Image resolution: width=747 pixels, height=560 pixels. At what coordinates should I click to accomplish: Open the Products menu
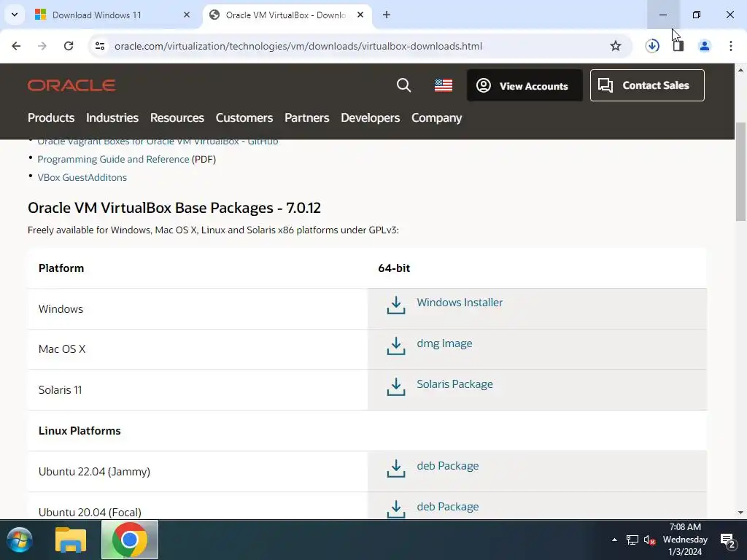click(51, 117)
